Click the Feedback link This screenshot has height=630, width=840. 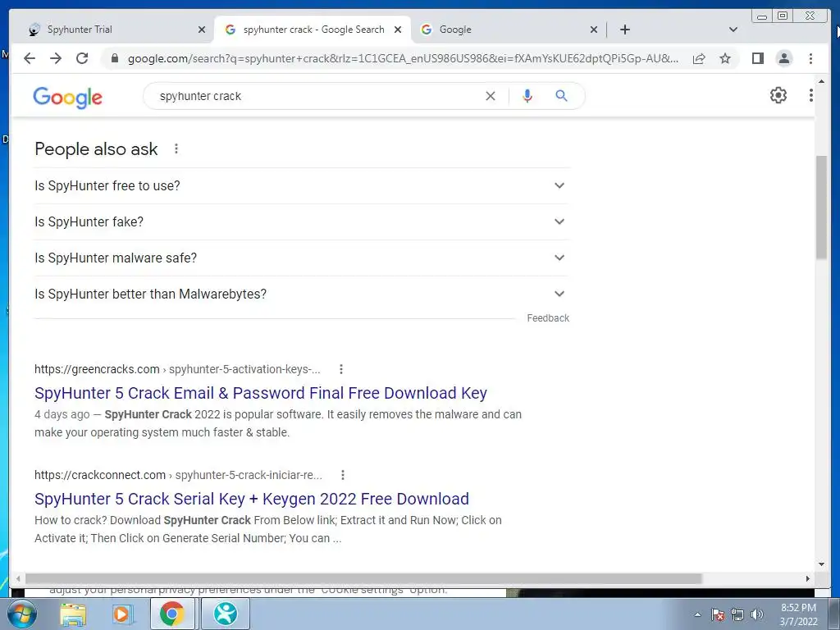click(x=547, y=318)
